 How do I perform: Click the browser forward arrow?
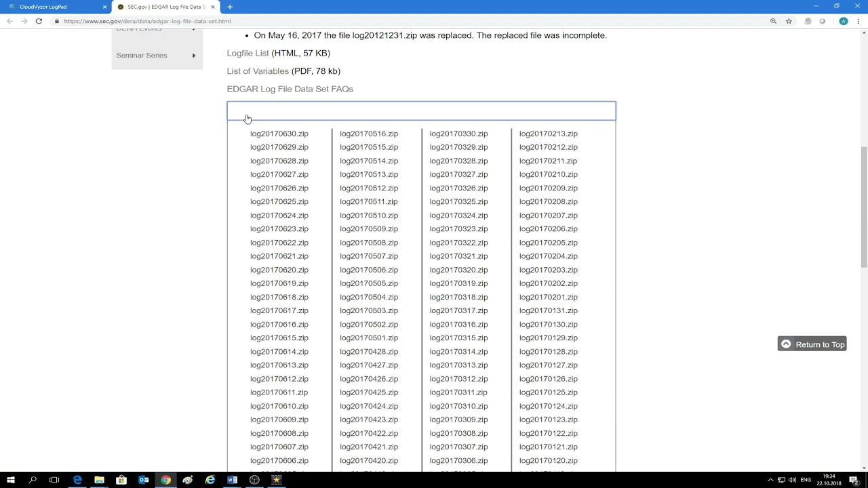[24, 21]
